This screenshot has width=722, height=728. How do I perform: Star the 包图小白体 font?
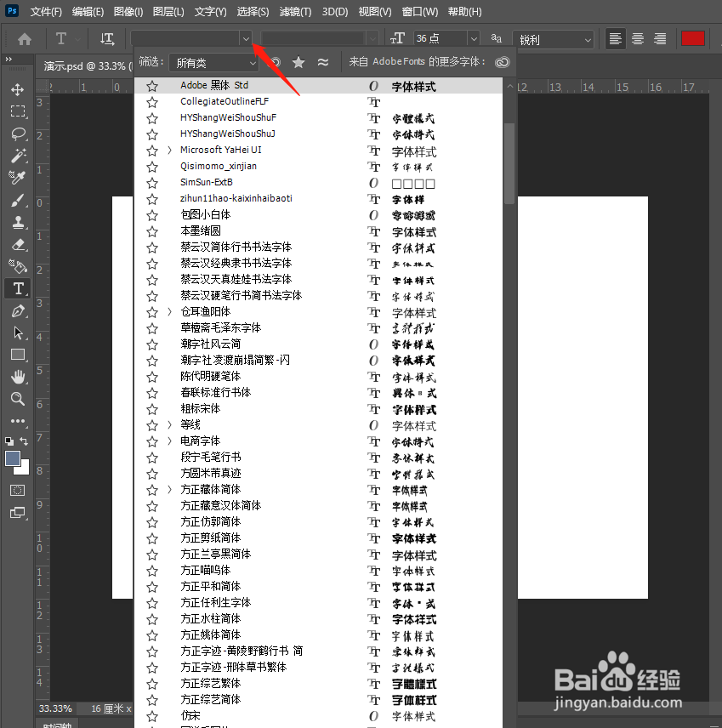[152, 215]
